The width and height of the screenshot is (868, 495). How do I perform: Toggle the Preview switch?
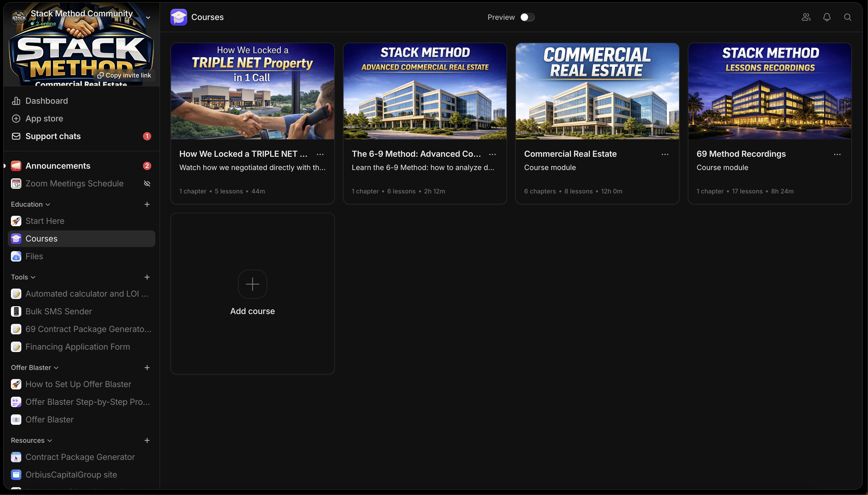click(x=527, y=17)
